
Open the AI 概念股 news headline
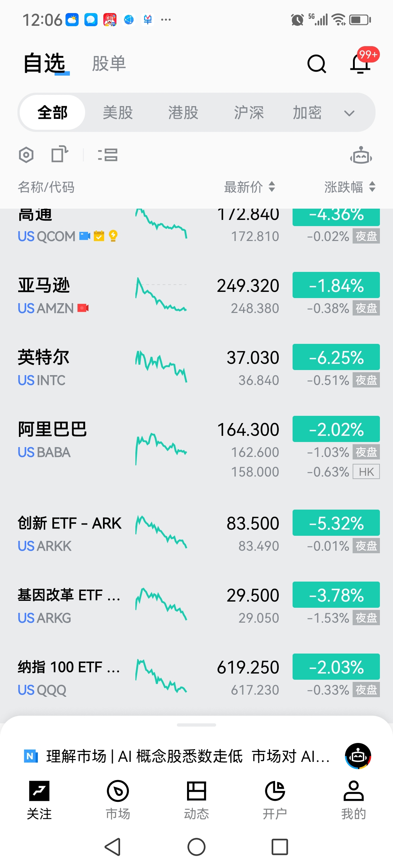point(188,756)
